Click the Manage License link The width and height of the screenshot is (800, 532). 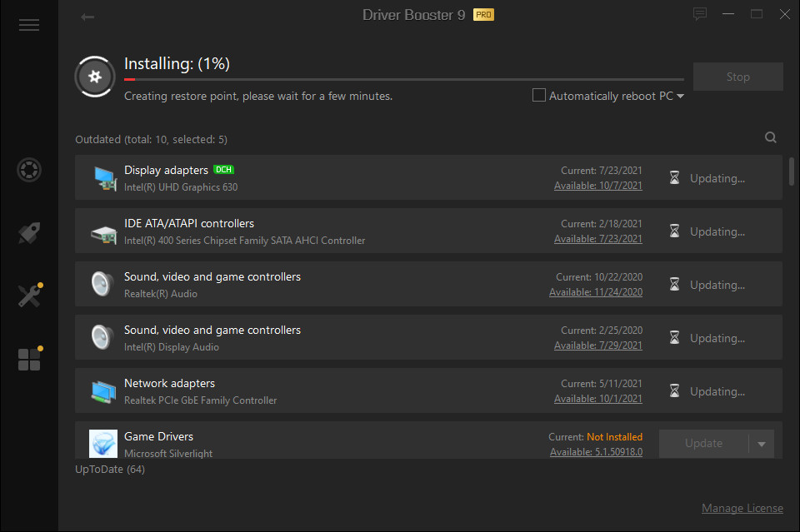(x=742, y=508)
